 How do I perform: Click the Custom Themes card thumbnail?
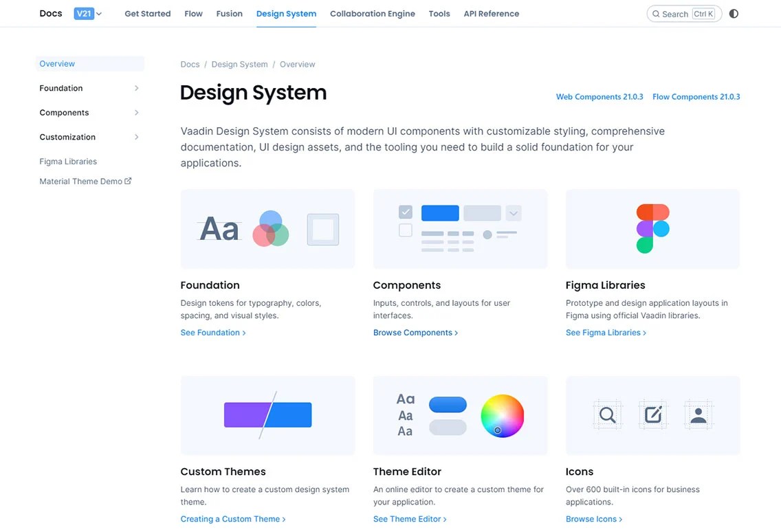[x=267, y=415]
